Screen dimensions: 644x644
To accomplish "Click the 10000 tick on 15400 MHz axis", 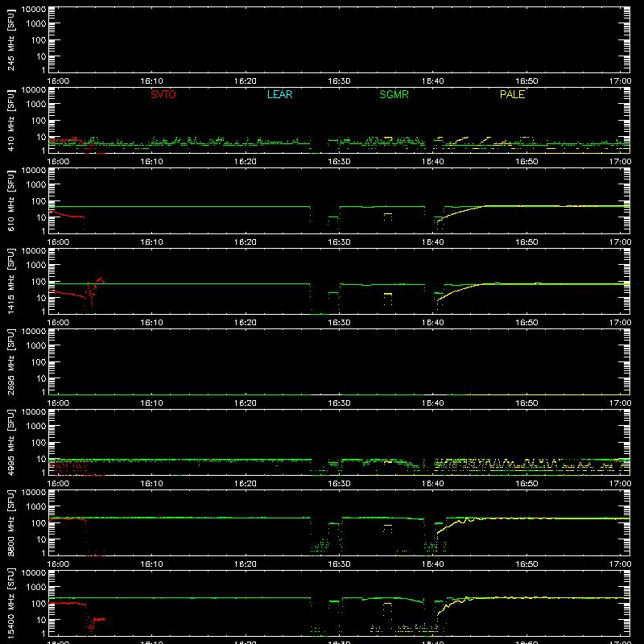I will [x=34, y=573].
